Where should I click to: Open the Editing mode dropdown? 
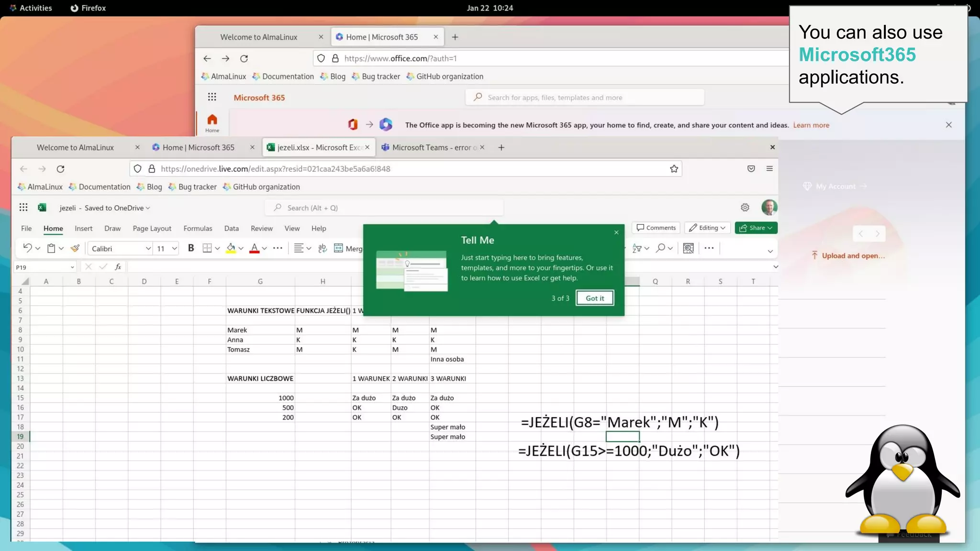[707, 228]
